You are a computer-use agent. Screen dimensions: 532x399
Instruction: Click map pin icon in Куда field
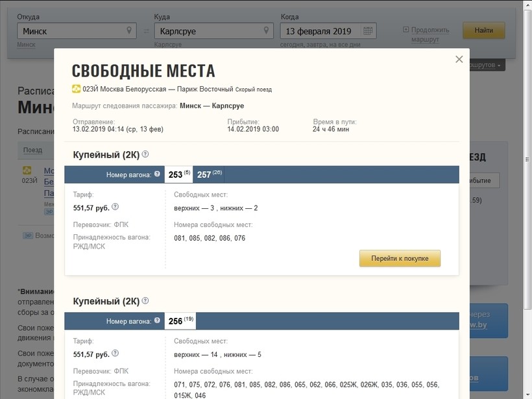pyautogui.click(x=266, y=30)
